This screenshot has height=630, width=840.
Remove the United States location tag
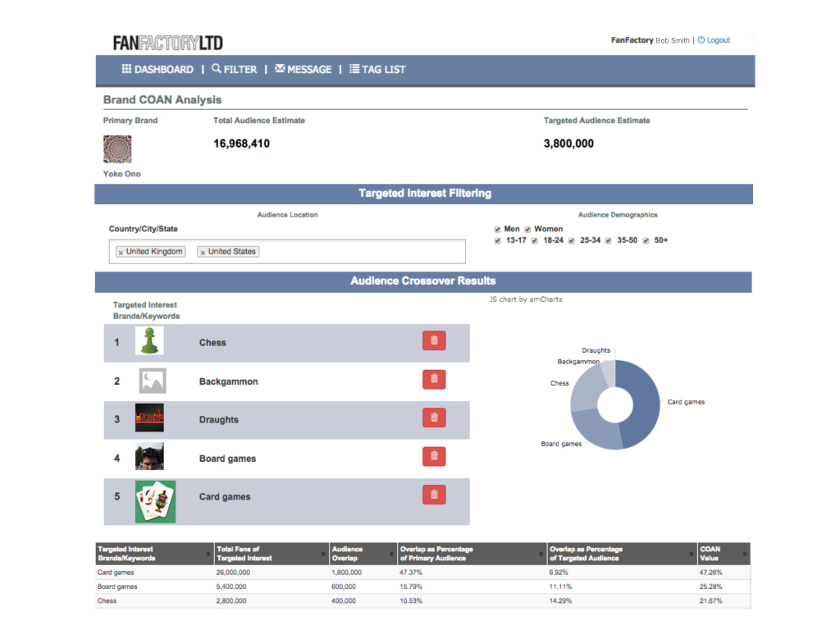(x=203, y=253)
